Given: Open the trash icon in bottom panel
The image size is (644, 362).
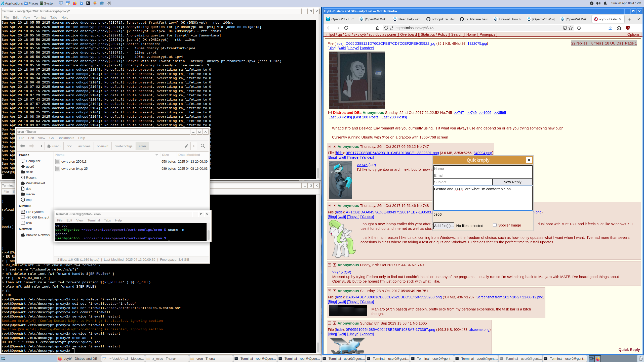Looking at the screenshot, I should tap(640, 359).
